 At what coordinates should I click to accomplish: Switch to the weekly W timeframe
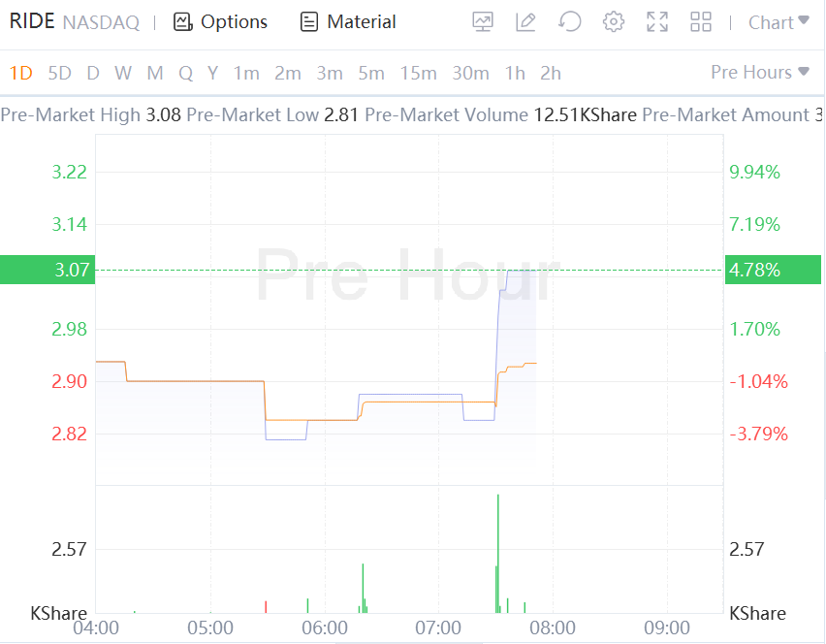123,73
